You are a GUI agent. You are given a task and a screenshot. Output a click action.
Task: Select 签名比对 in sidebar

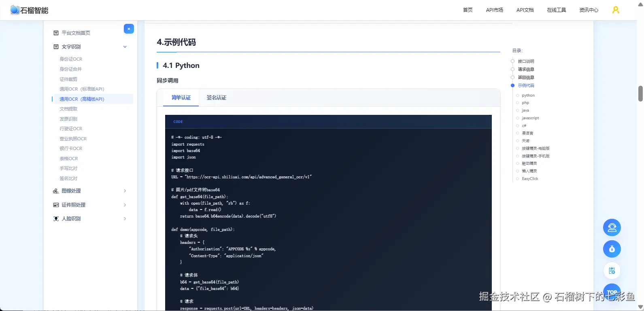pyautogui.click(x=68, y=178)
